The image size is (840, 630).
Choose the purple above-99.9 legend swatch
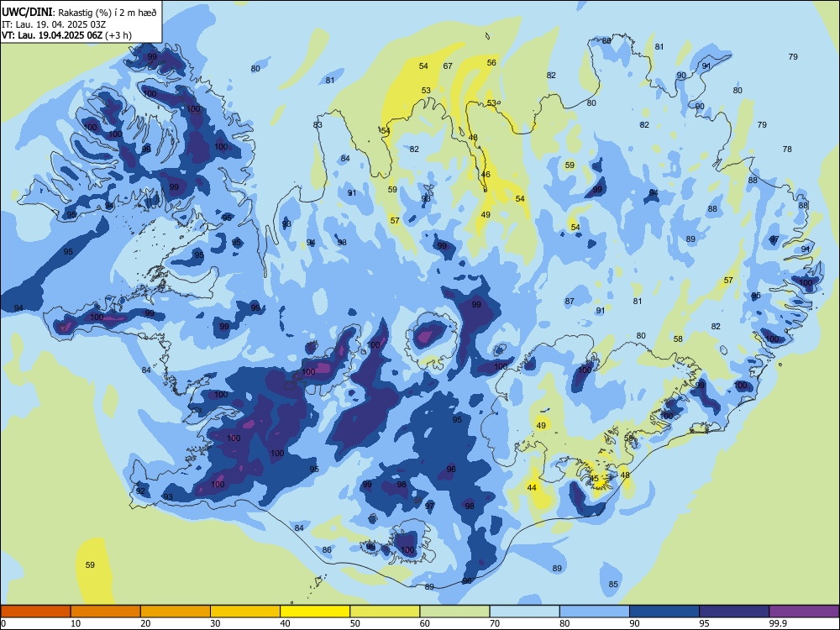[804, 612]
